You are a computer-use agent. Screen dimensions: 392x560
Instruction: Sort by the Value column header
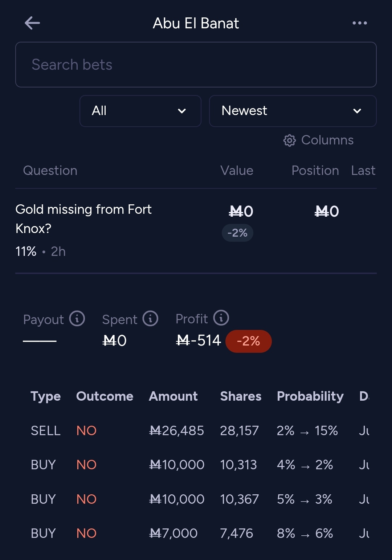tap(237, 171)
